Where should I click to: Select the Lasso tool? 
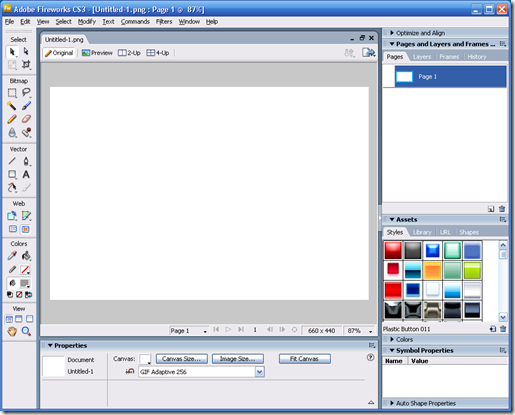click(x=26, y=92)
